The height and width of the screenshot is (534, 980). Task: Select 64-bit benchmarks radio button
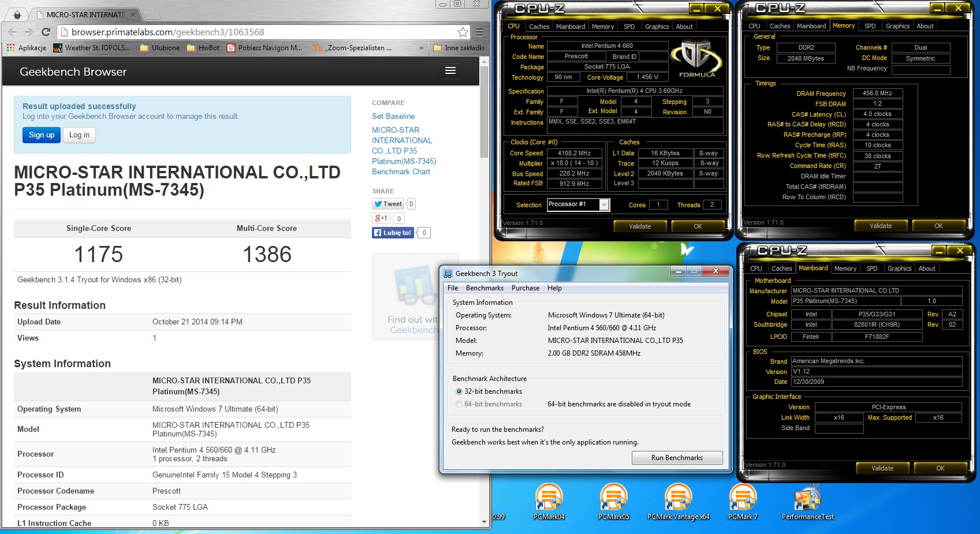click(x=459, y=404)
